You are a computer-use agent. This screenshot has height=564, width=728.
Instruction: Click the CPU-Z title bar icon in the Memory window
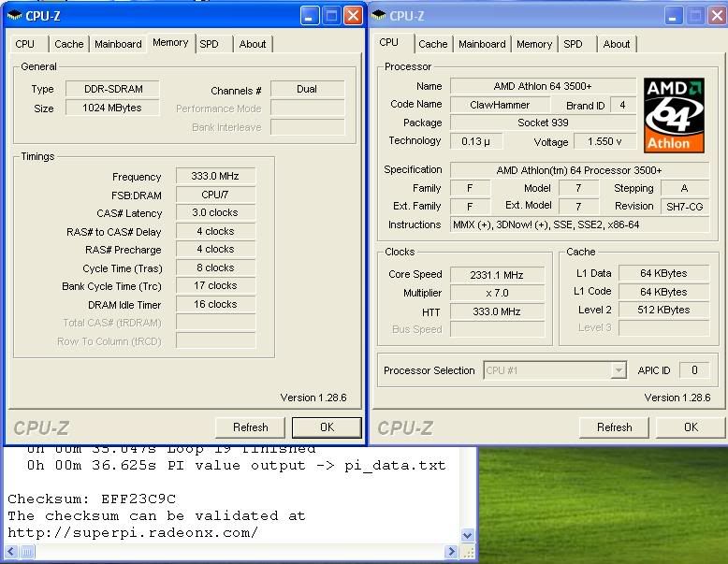tap(15, 15)
